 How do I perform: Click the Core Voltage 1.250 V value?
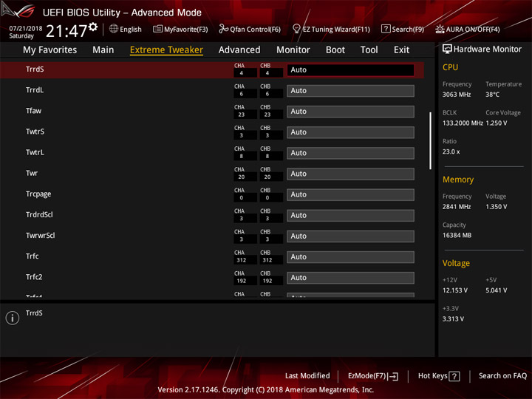497,123
